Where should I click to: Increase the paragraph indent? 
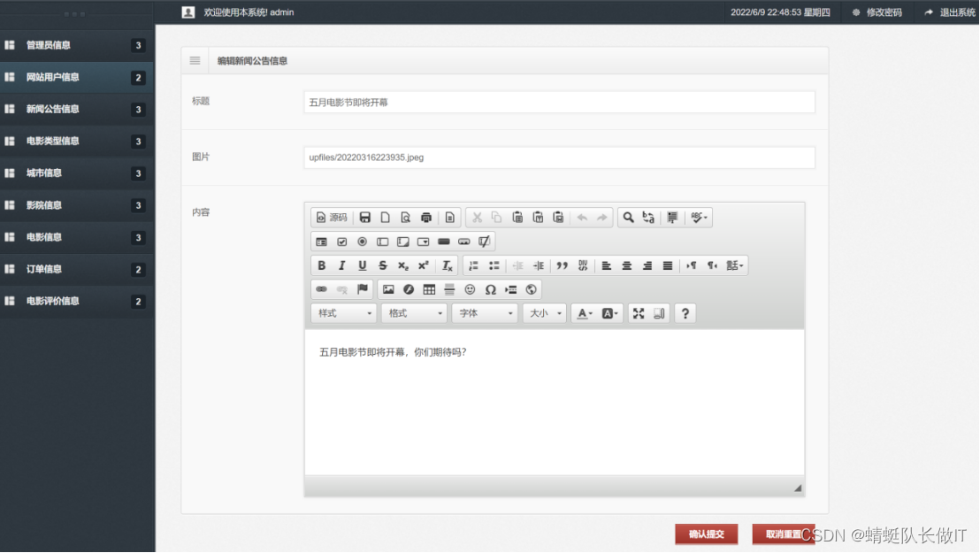[x=538, y=265]
